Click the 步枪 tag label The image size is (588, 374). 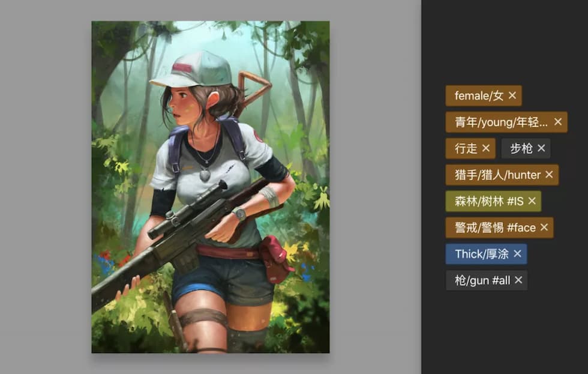521,148
